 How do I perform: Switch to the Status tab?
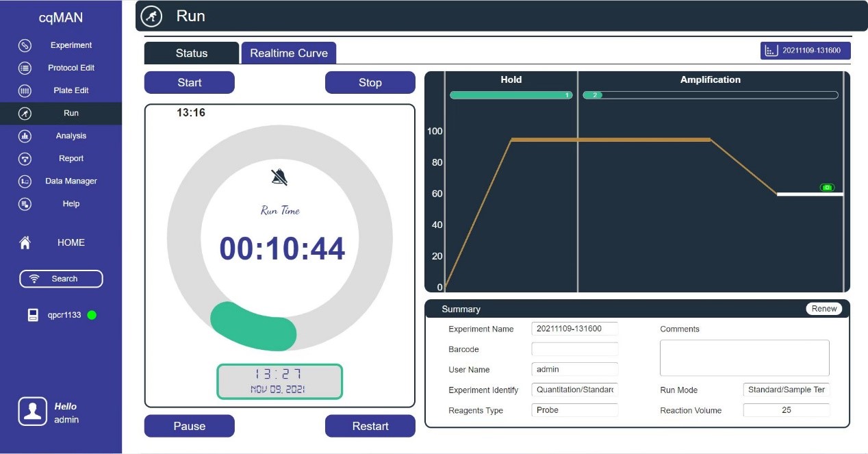tap(192, 53)
